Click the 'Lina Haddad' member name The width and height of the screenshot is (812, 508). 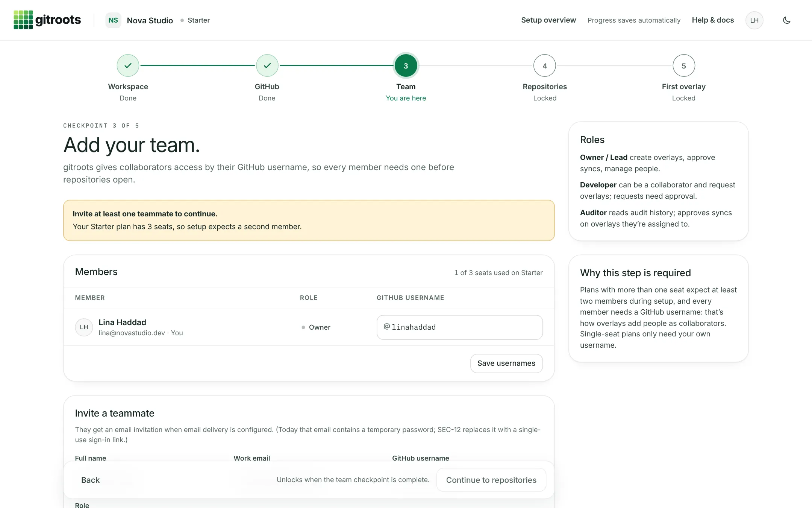tap(122, 322)
